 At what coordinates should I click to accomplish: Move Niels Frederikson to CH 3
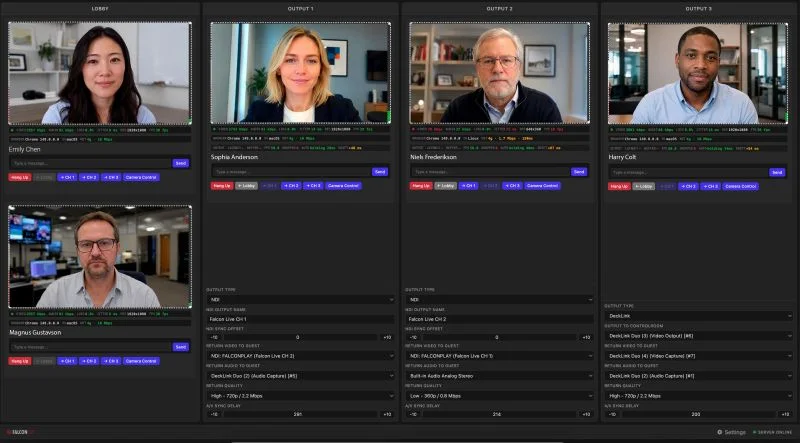coord(512,186)
